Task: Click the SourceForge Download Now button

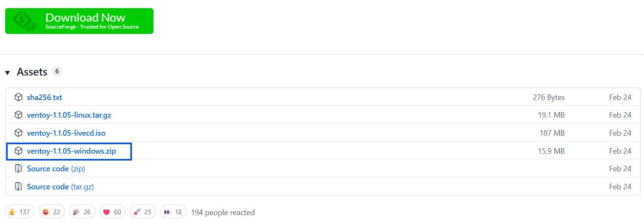Action: click(79, 21)
